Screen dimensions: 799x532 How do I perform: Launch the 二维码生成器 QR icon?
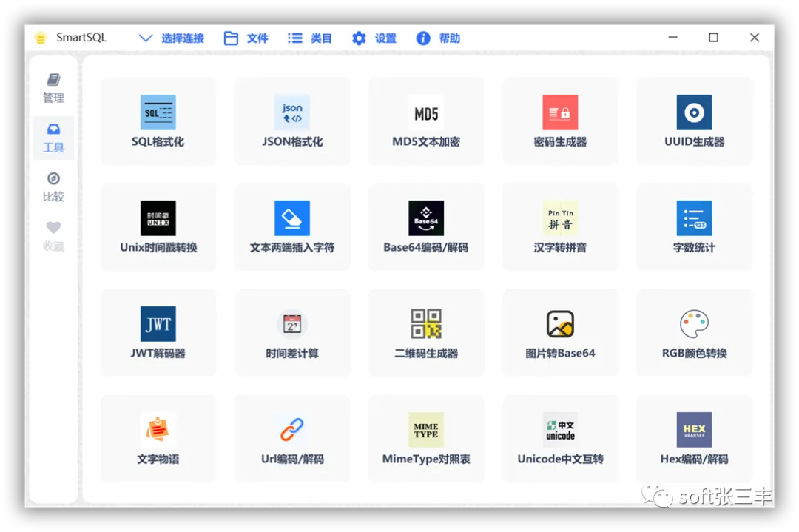426,323
